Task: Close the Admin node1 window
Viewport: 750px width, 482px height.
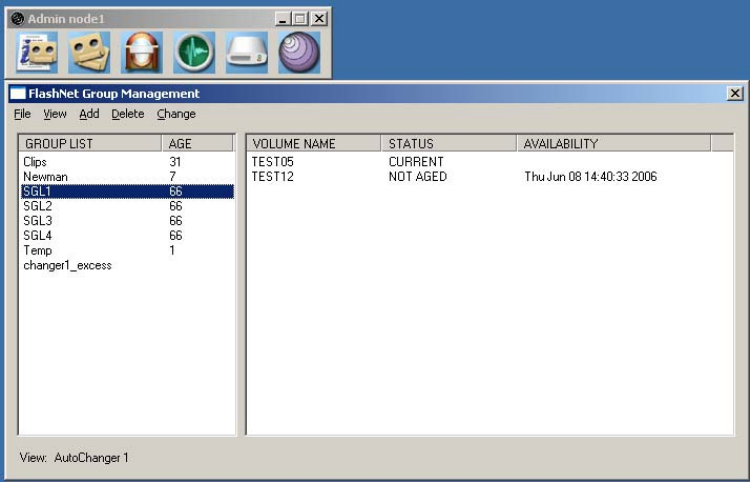Action: [319, 19]
